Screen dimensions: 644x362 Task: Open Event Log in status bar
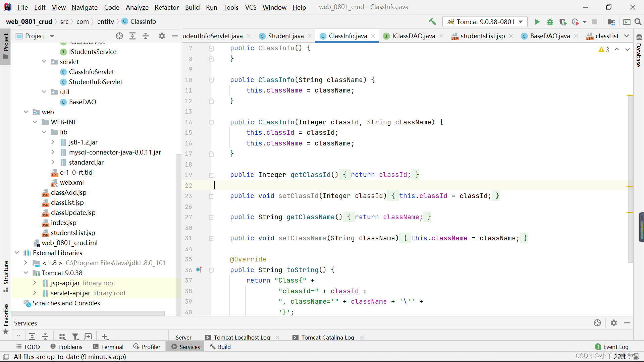click(611, 347)
